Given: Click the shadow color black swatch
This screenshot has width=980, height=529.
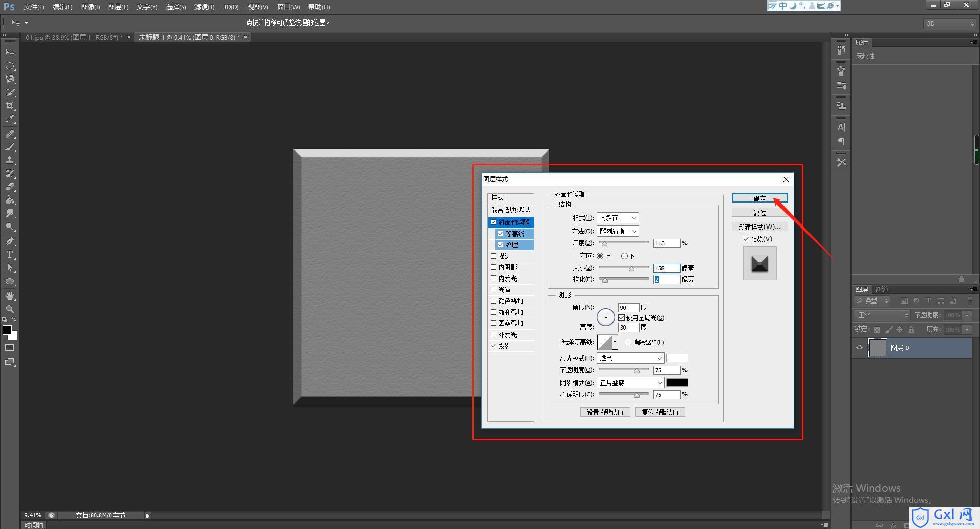Looking at the screenshot, I should (677, 383).
